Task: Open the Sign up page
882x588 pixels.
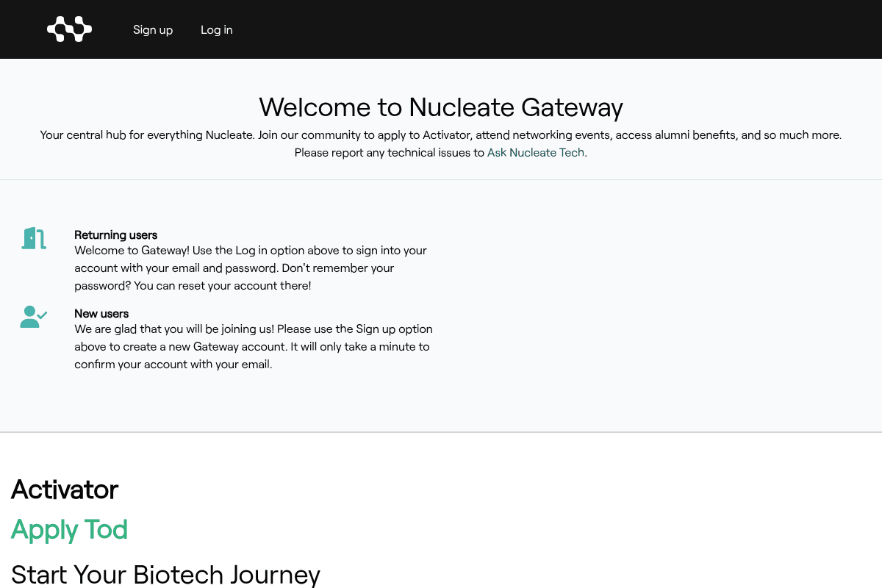Action: point(153,30)
